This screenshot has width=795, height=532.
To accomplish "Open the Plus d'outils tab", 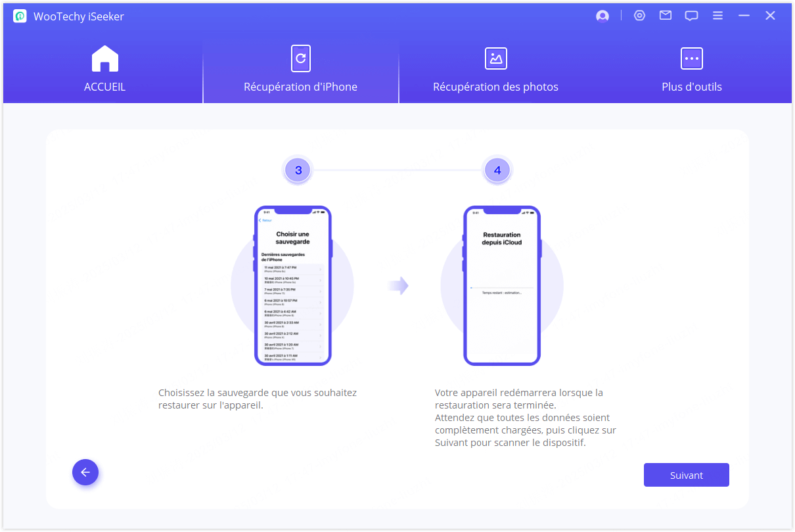I will (691, 87).
